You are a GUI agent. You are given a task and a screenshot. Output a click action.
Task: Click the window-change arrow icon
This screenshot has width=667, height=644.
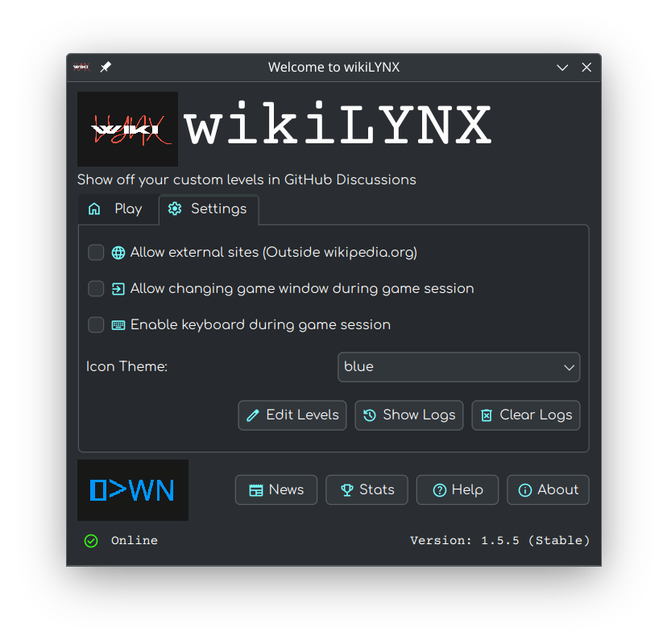[118, 289]
